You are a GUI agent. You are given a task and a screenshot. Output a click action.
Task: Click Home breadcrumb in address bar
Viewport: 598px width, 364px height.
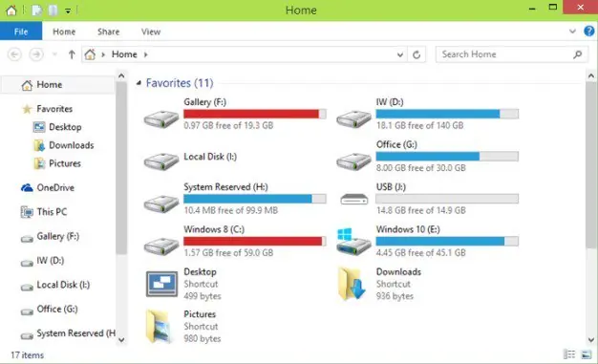(124, 54)
